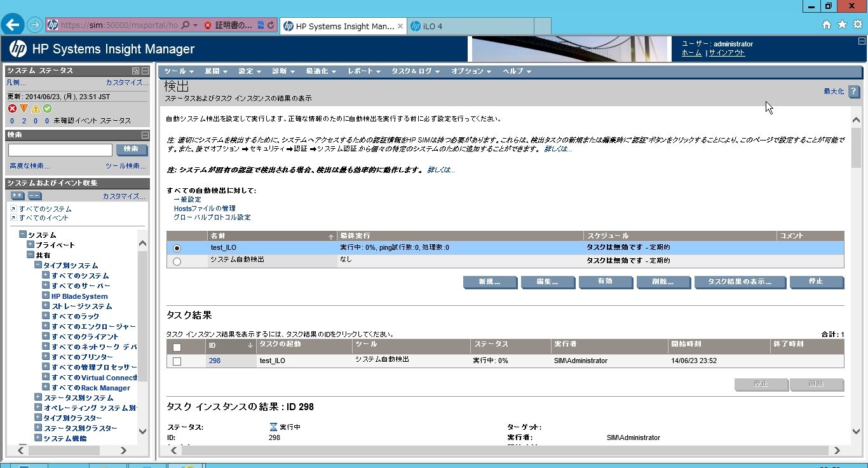Click shortcut icon beside すべてのシステム link
This screenshot has width=868, height=468.
(13, 209)
